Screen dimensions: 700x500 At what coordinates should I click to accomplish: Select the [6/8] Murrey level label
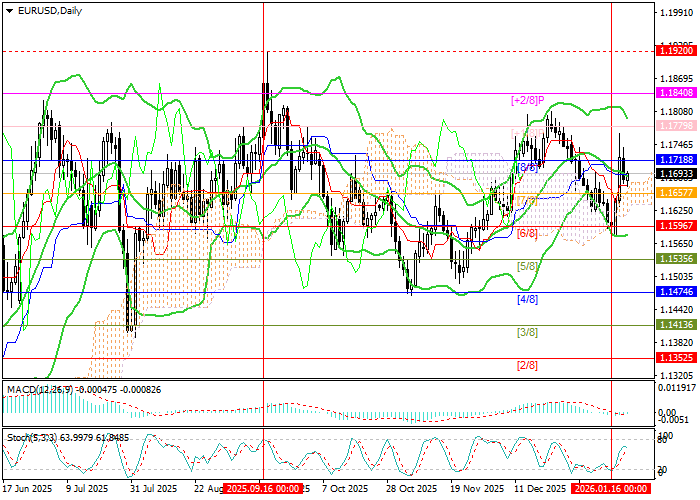pos(527,233)
